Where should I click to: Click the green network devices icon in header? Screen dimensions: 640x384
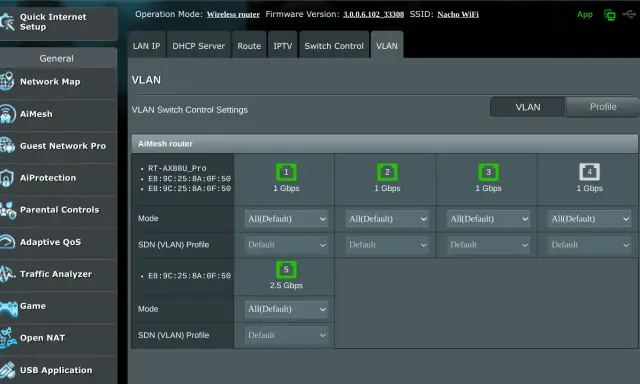click(609, 15)
